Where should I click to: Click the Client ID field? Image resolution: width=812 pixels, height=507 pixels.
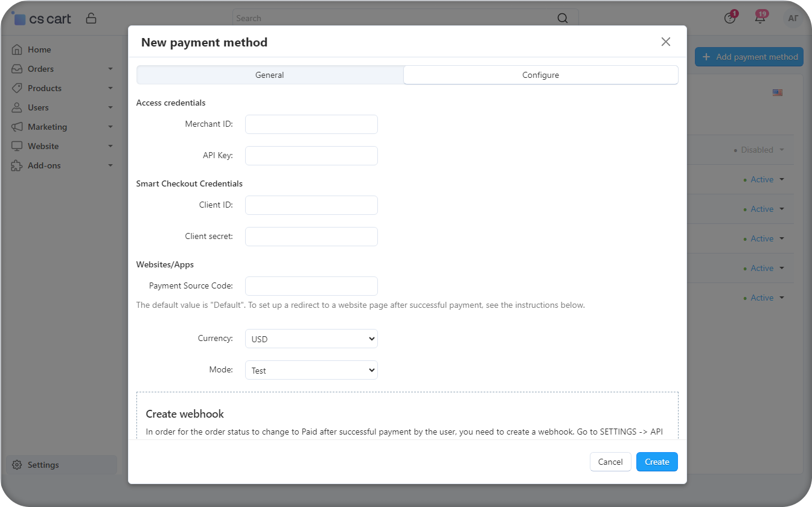pos(312,205)
